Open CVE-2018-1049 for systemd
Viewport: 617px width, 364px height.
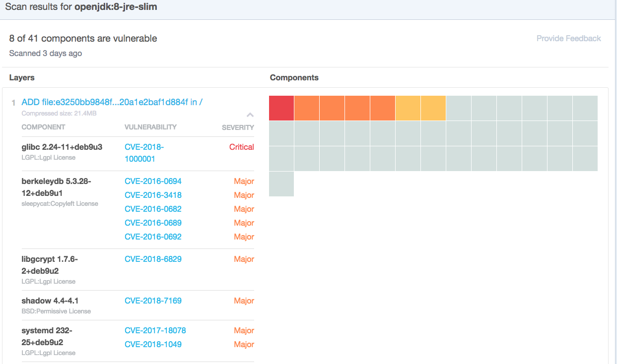coord(153,344)
